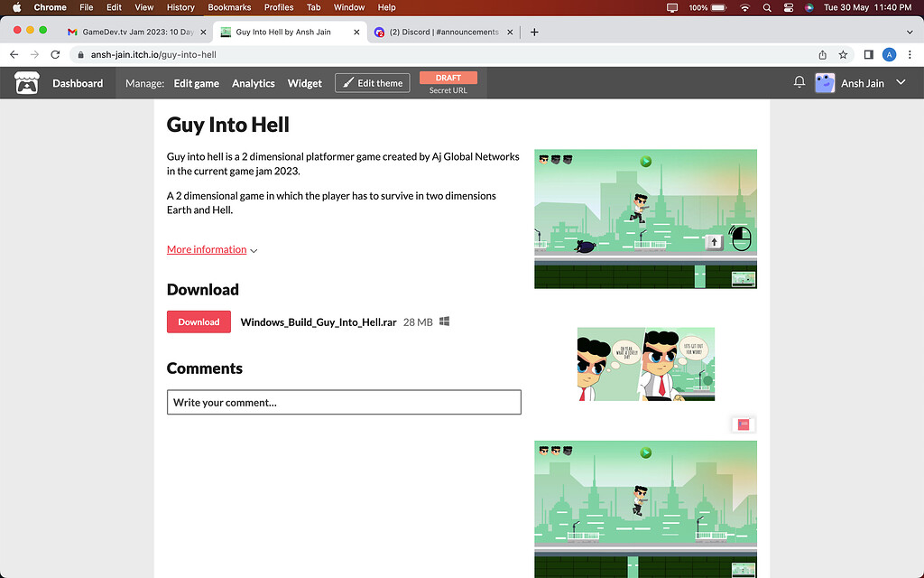Open the Bookmarks menu in the menu bar
The height and width of the screenshot is (578, 924).
[x=229, y=7]
